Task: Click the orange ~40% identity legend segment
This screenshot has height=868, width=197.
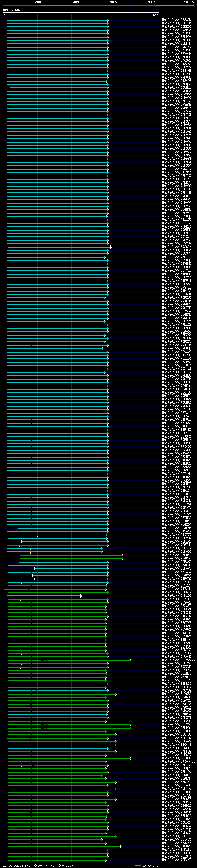Action: point(60,6)
